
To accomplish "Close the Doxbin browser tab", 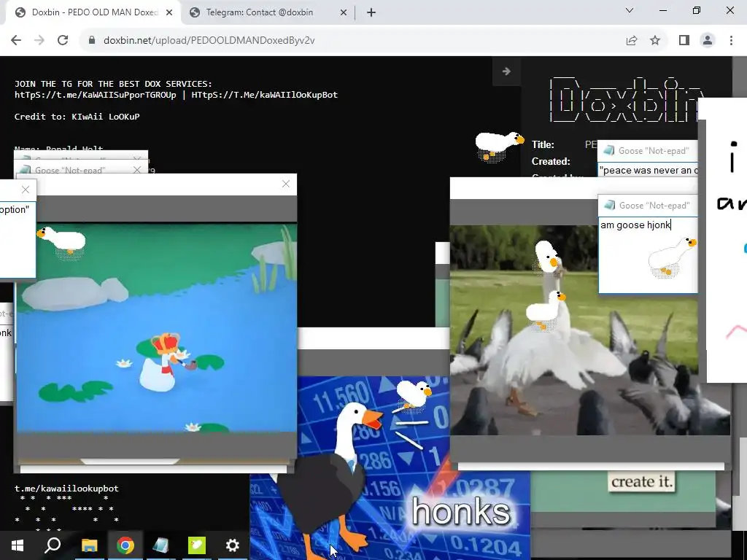I will tap(169, 13).
